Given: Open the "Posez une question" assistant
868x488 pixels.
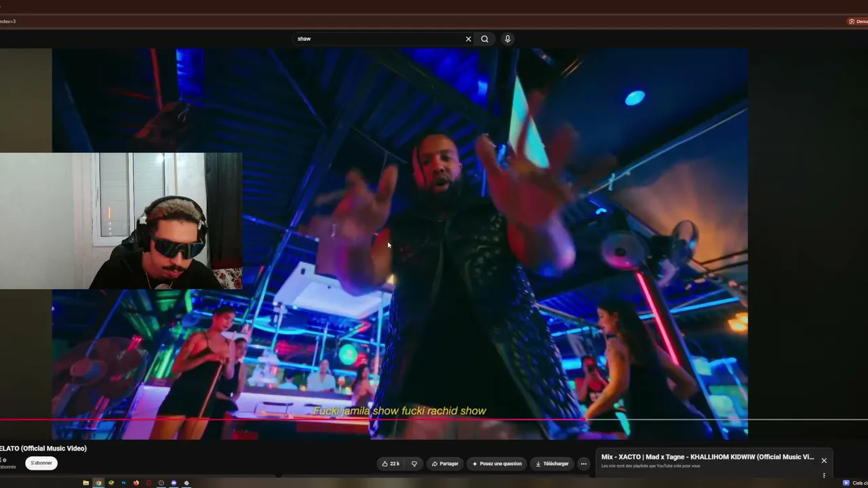Looking at the screenshot, I should (x=496, y=464).
